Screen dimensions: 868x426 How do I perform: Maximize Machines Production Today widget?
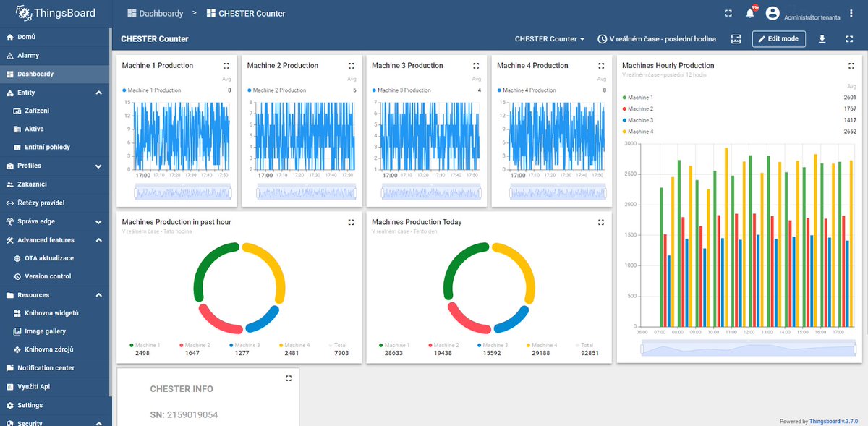click(601, 222)
